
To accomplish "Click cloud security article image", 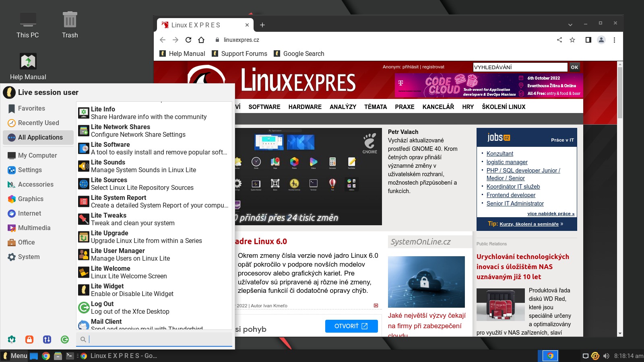I will point(426,282).
